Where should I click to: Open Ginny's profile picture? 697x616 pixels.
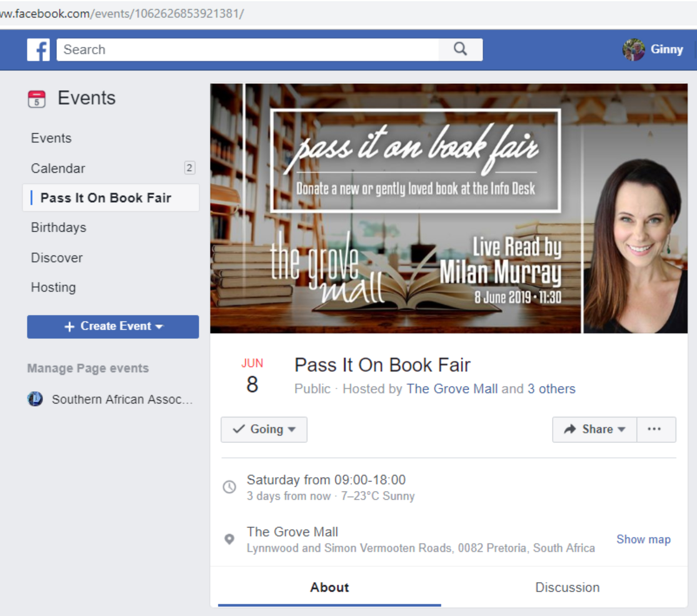(634, 50)
